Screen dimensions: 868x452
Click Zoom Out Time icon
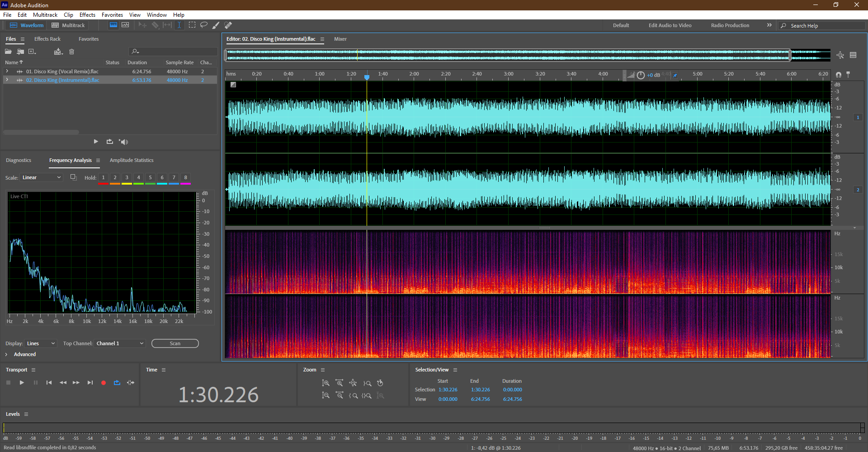pyautogui.click(x=339, y=395)
